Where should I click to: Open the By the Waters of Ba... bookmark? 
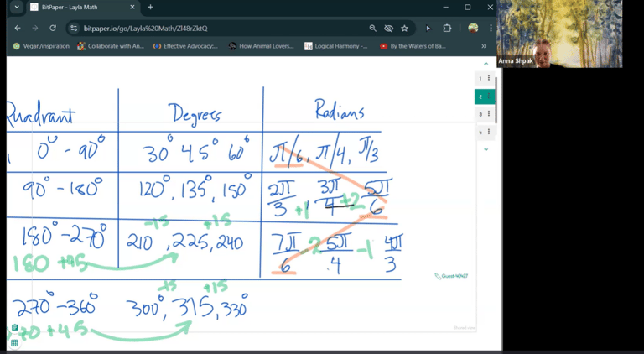click(413, 46)
